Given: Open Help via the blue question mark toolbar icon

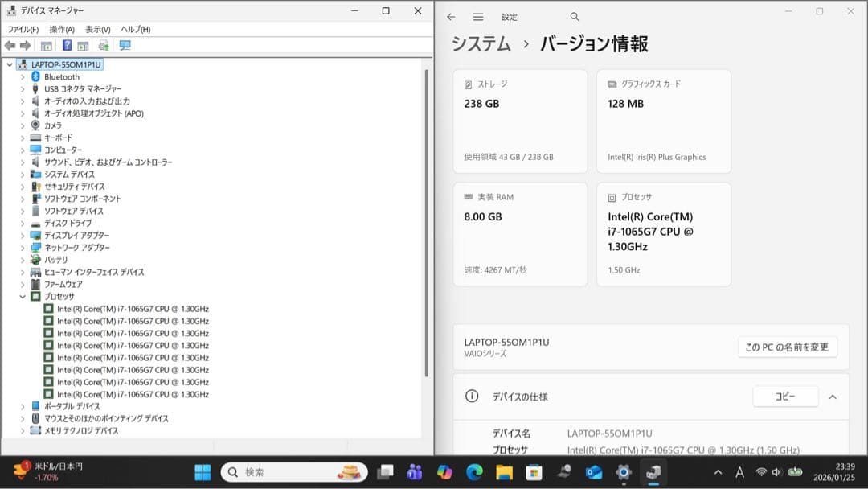Looking at the screenshot, I should (x=68, y=45).
